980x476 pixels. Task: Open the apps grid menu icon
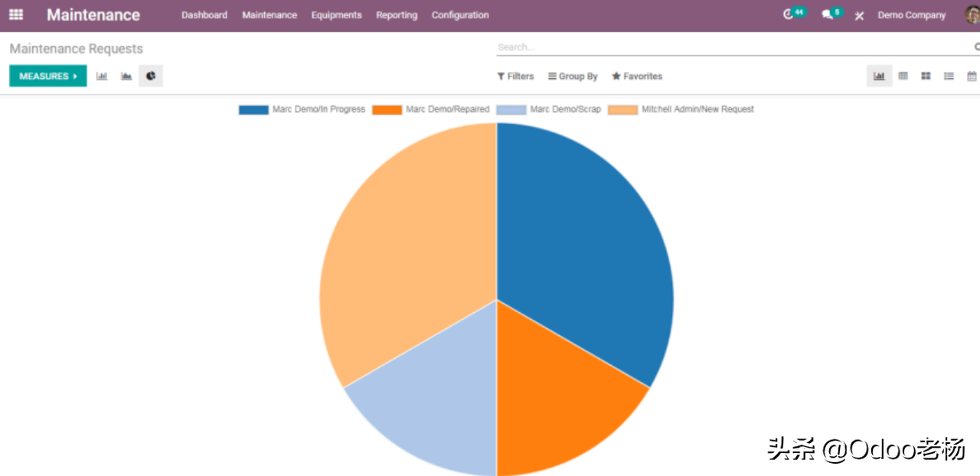click(16, 15)
